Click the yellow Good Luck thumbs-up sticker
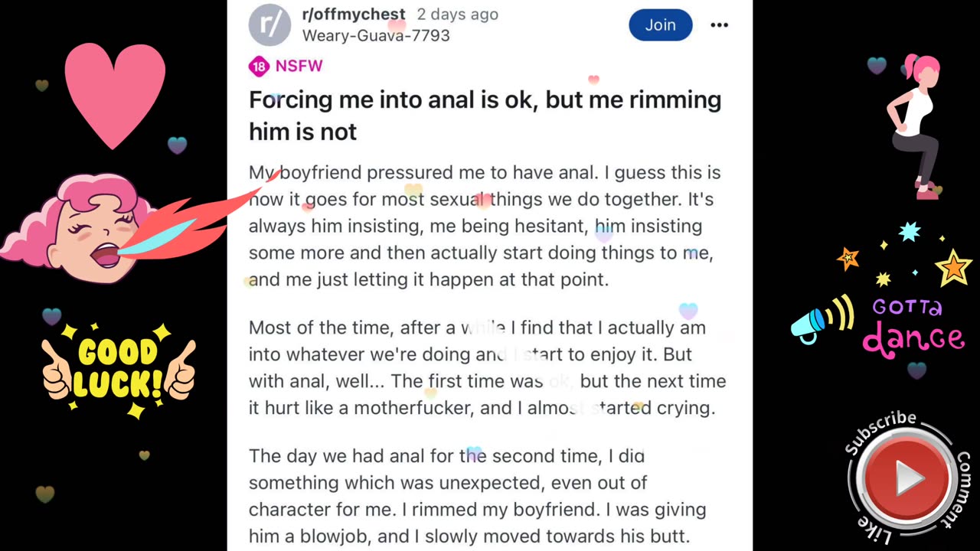Image resolution: width=980 pixels, height=551 pixels. pos(119,369)
